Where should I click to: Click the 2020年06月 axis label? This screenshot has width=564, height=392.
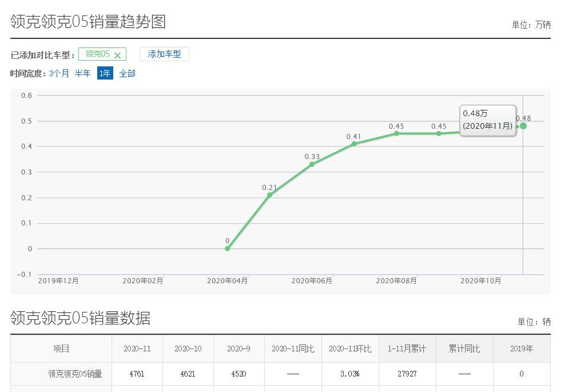pyautogui.click(x=312, y=281)
